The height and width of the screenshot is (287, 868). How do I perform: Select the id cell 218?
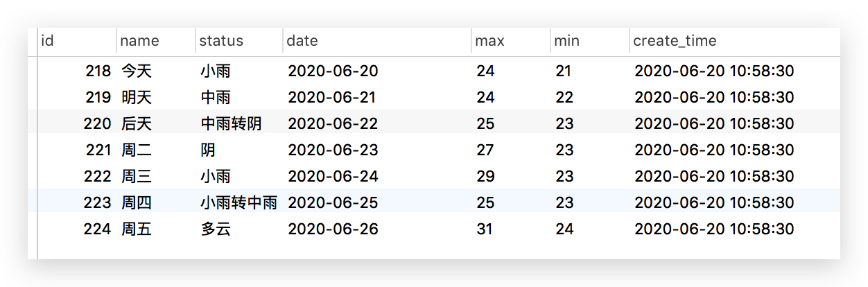98,71
